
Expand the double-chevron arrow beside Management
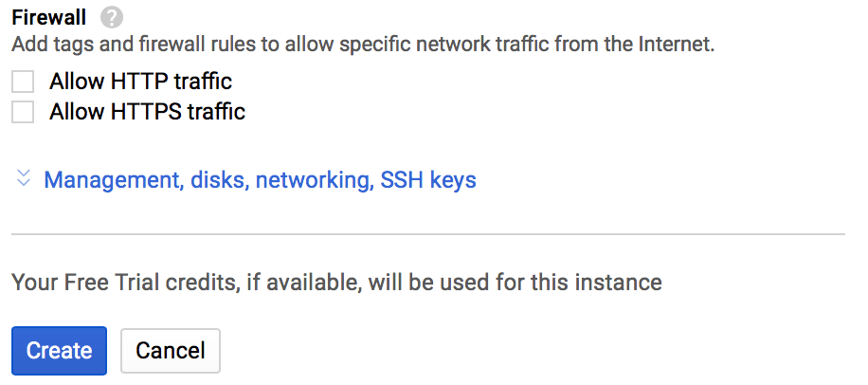pos(25,178)
